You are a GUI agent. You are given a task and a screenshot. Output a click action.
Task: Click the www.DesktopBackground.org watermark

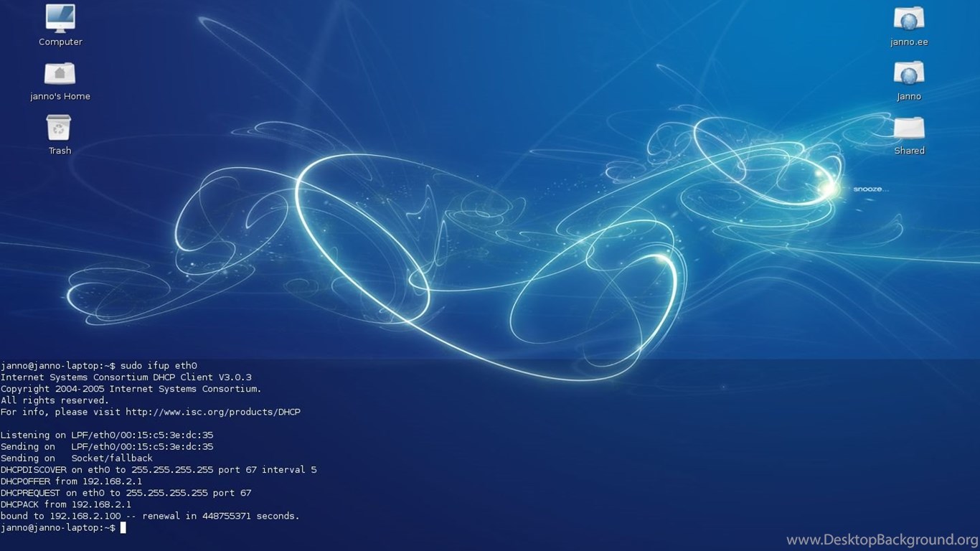(x=882, y=540)
